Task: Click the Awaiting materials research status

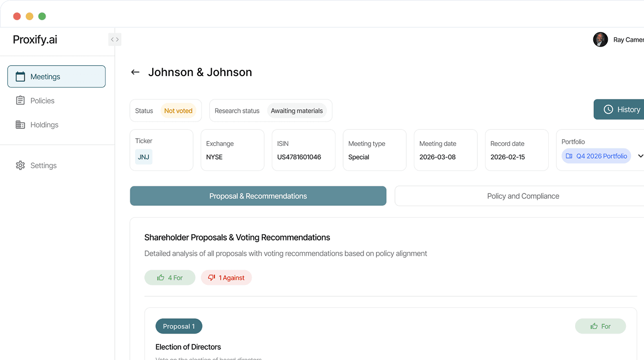Action: tap(297, 111)
